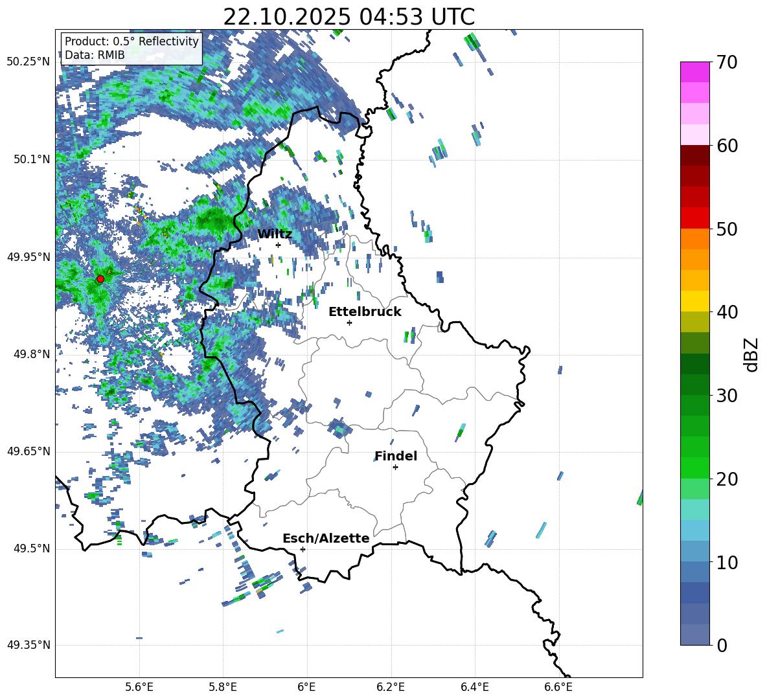Click the orange colorbar swatch below 50

click(694, 239)
